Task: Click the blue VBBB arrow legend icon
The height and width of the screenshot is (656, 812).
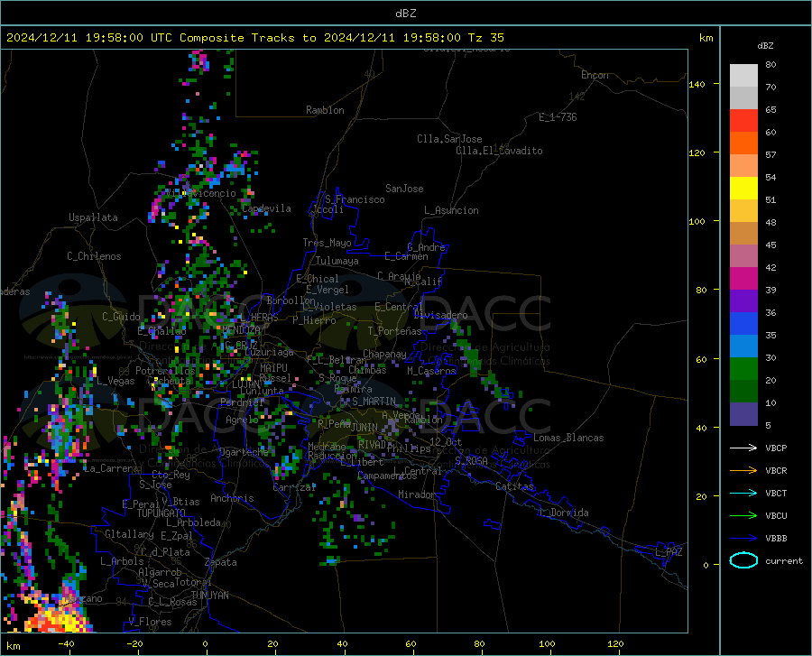Action: coord(743,539)
